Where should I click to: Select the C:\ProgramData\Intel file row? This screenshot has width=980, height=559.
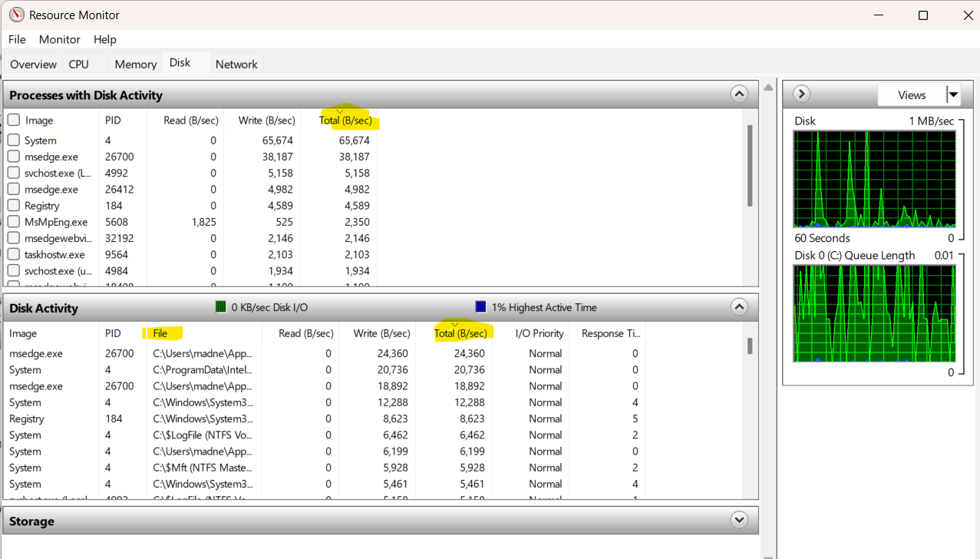coord(326,369)
